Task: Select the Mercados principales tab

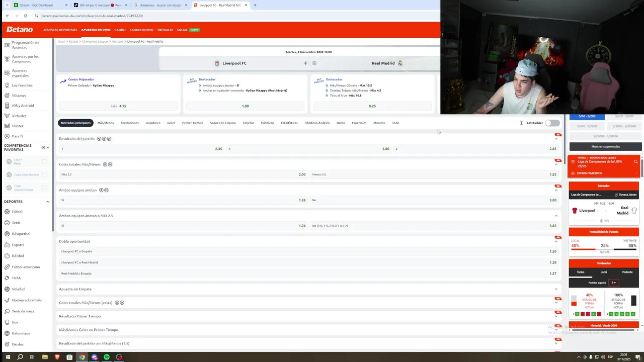Action: pos(75,123)
